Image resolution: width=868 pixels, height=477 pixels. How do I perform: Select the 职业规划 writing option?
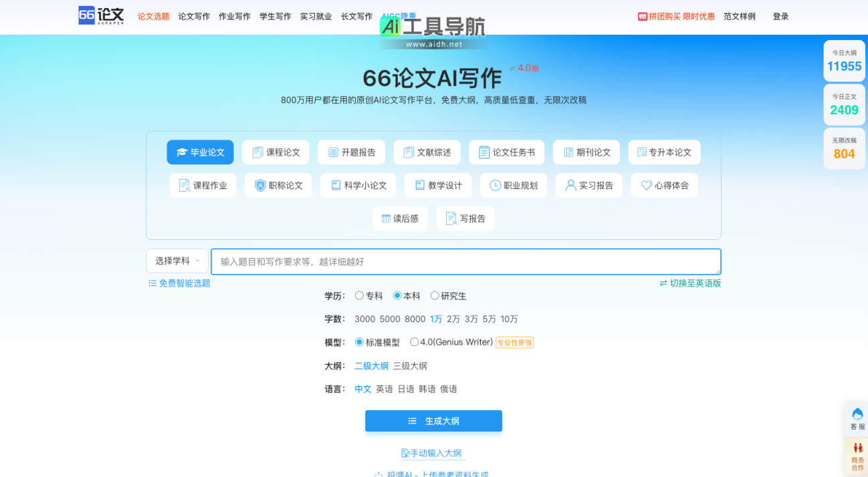click(514, 185)
